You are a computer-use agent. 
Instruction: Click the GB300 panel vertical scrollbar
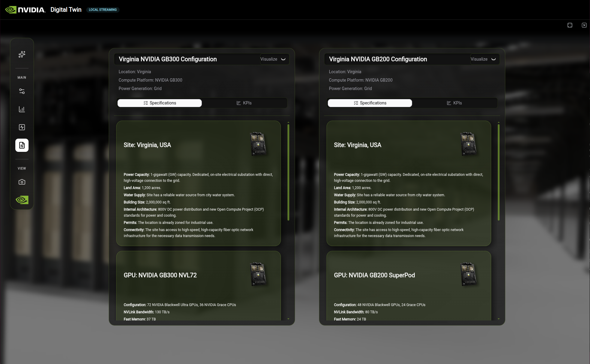[x=288, y=173]
